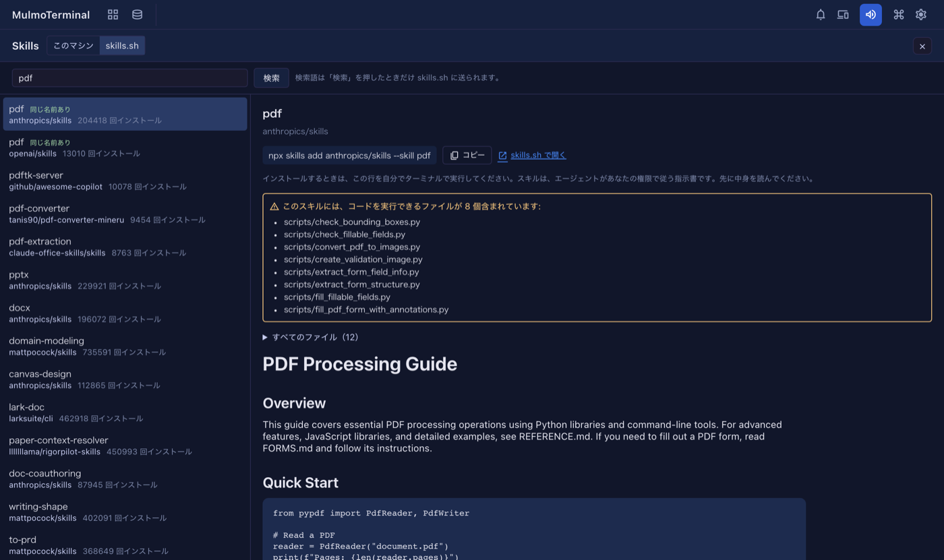Image resolution: width=944 pixels, height=560 pixels.
Task: Open the pdf-converter skill entry
Action: click(125, 214)
